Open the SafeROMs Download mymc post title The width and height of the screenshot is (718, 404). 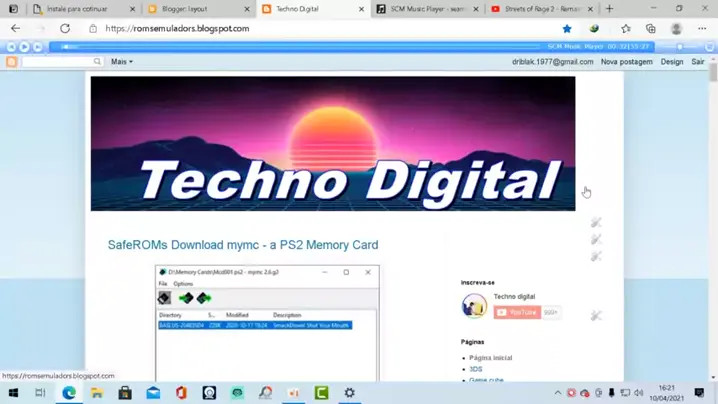[x=243, y=245]
